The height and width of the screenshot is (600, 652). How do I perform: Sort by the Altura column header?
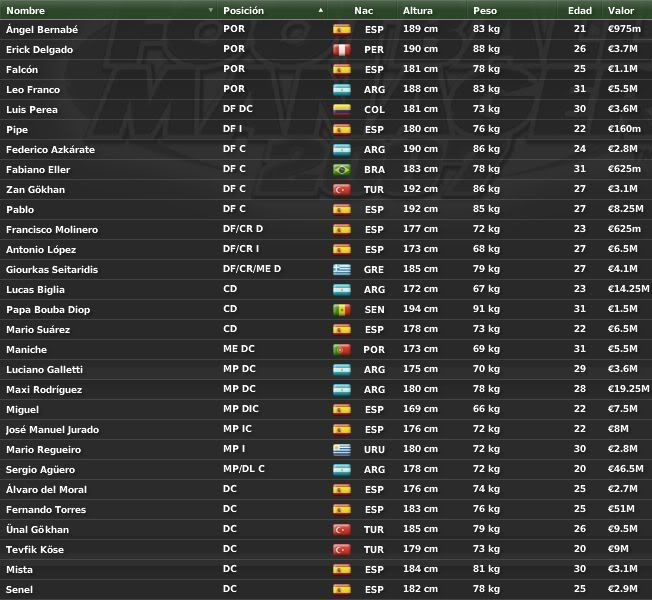(x=417, y=10)
